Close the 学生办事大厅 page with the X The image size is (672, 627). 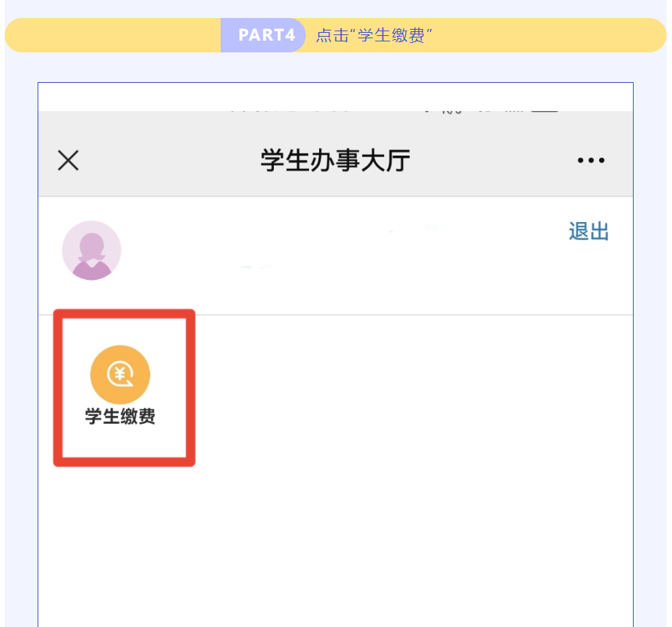(x=68, y=160)
